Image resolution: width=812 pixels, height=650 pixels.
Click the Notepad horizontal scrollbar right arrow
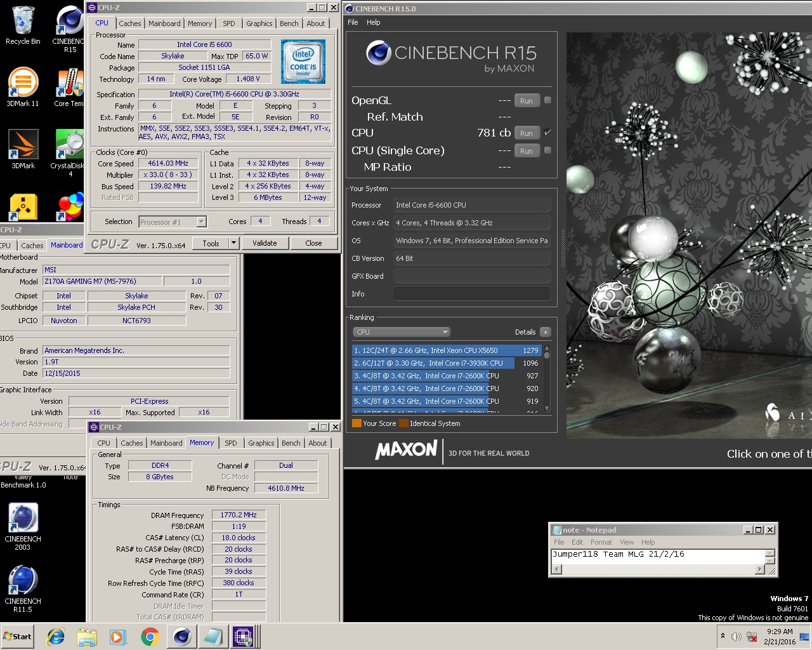point(760,569)
